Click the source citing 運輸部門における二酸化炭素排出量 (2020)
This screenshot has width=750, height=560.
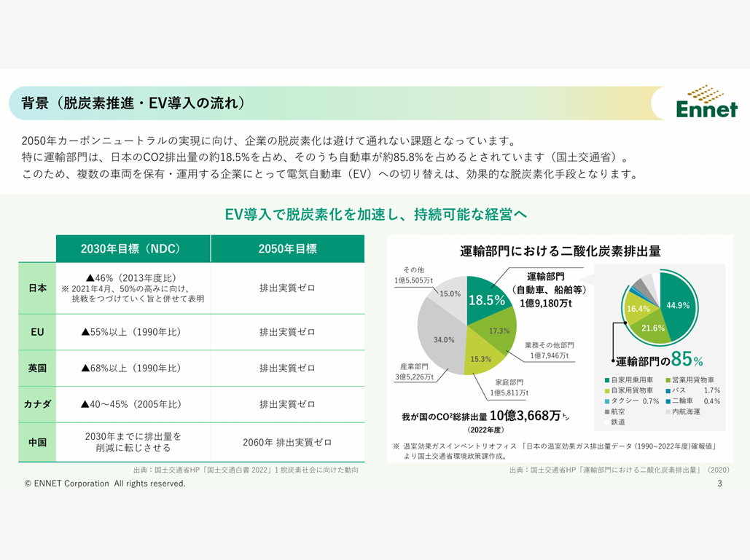pos(620,470)
